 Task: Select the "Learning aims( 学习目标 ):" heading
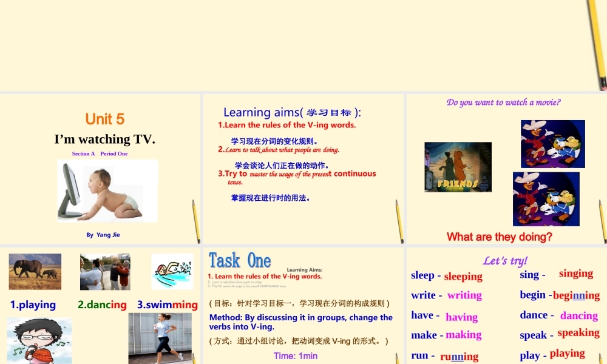[x=293, y=112]
